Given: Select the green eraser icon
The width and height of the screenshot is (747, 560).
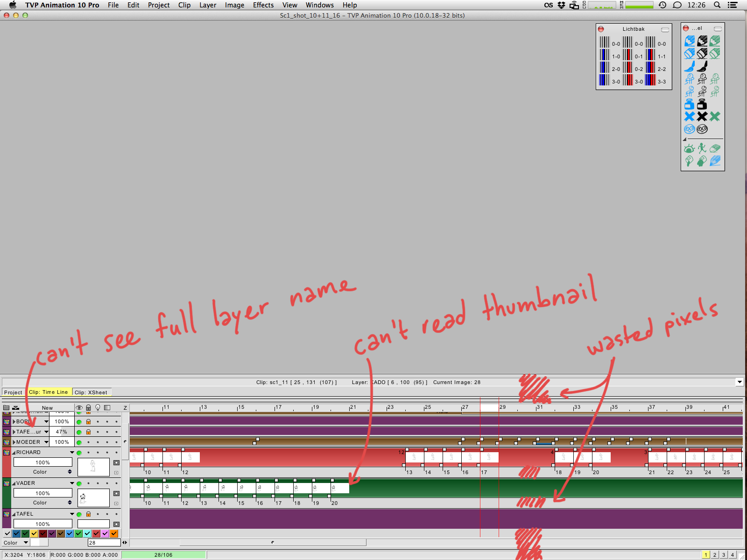Looking at the screenshot, I should pyautogui.click(x=715, y=149).
